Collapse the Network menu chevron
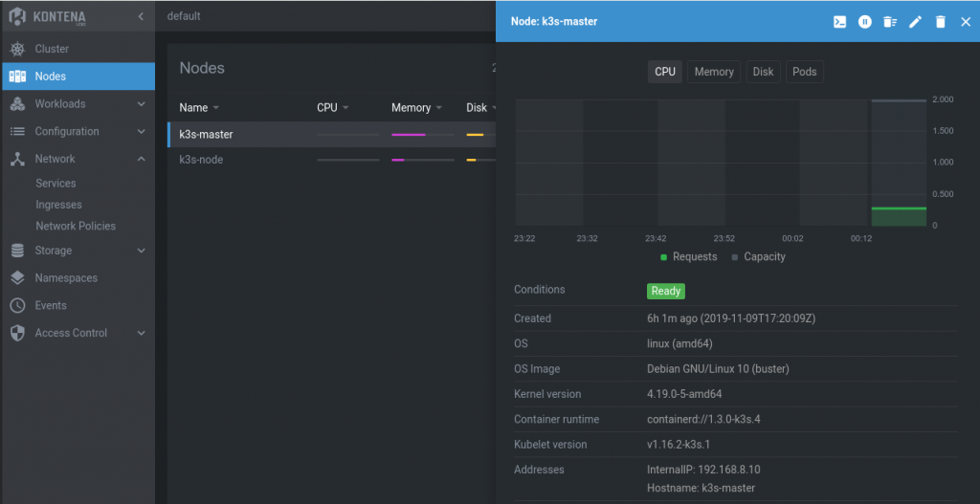The height and width of the screenshot is (504, 980). point(142,160)
